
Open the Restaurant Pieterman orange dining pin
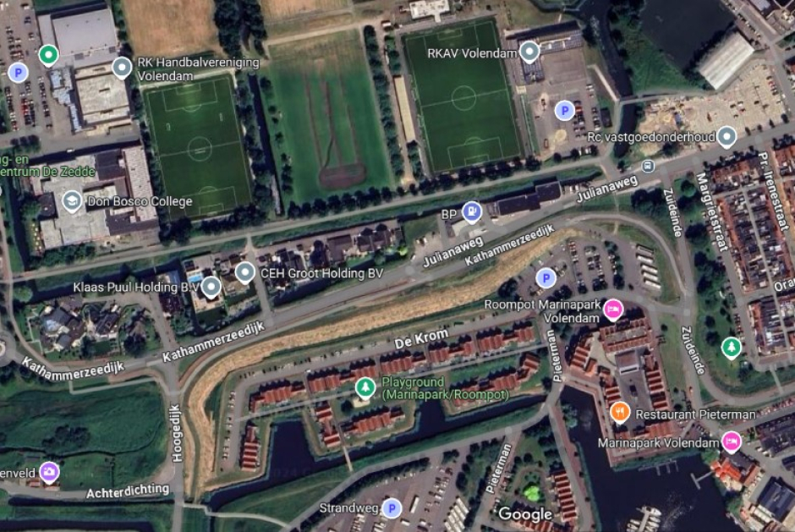[x=620, y=412]
